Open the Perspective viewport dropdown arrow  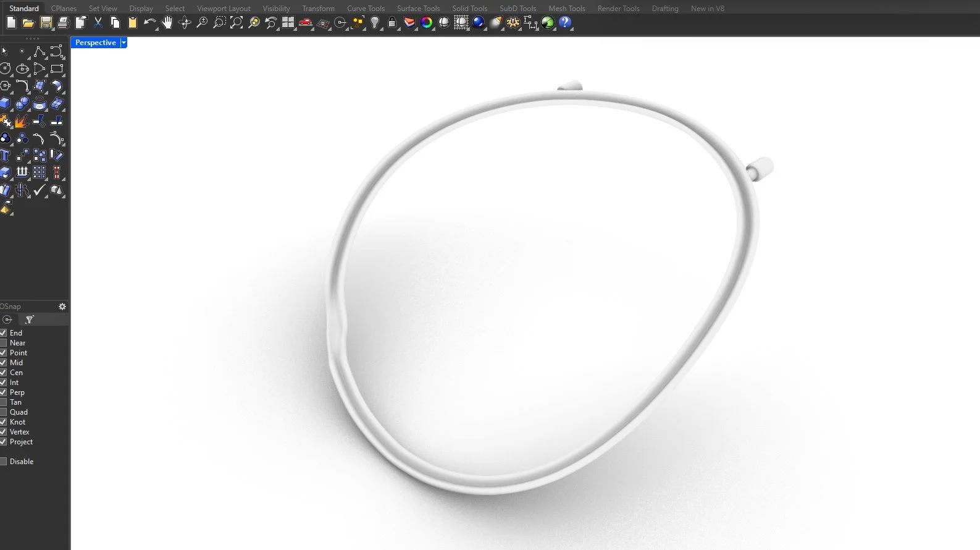(124, 43)
